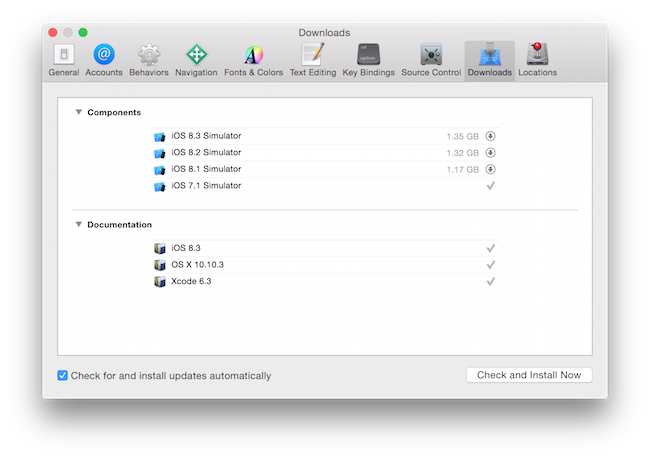Uncheck automatic update installation checkbox

pos(62,375)
